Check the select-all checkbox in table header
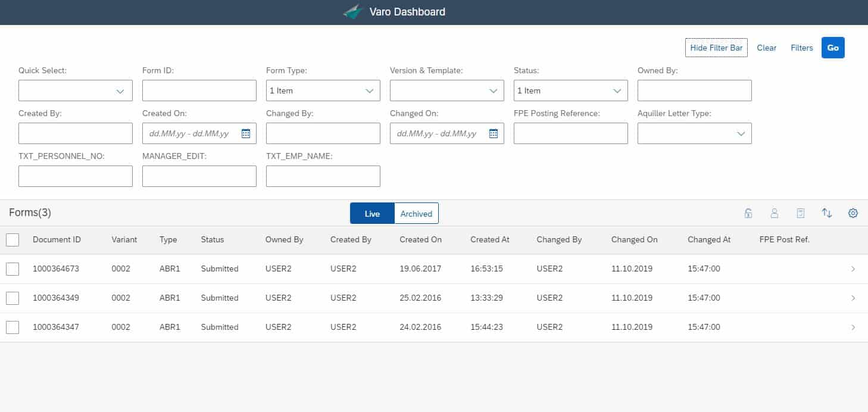Screen dimensions: 868x412 [x=13, y=239]
